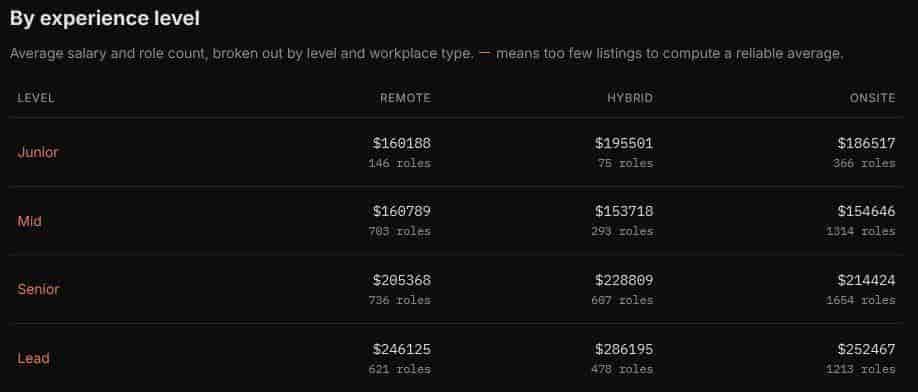Click the 1213 roles count
Image resolution: width=918 pixels, height=392 pixels.
coord(861,369)
